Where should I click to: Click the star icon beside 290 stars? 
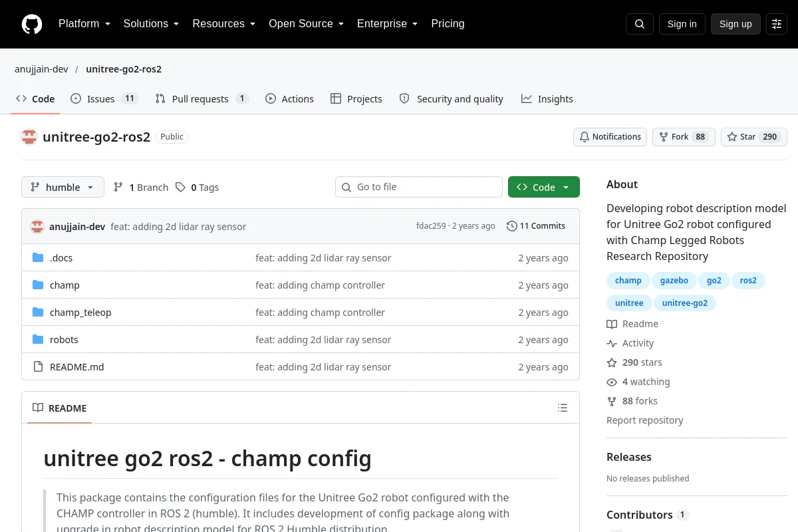(x=612, y=362)
